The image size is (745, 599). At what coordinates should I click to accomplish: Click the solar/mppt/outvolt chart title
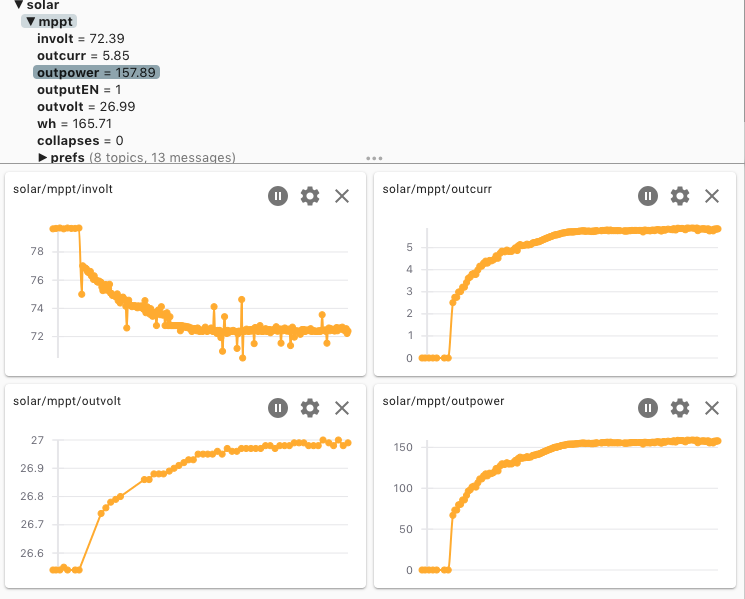pos(67,401)
